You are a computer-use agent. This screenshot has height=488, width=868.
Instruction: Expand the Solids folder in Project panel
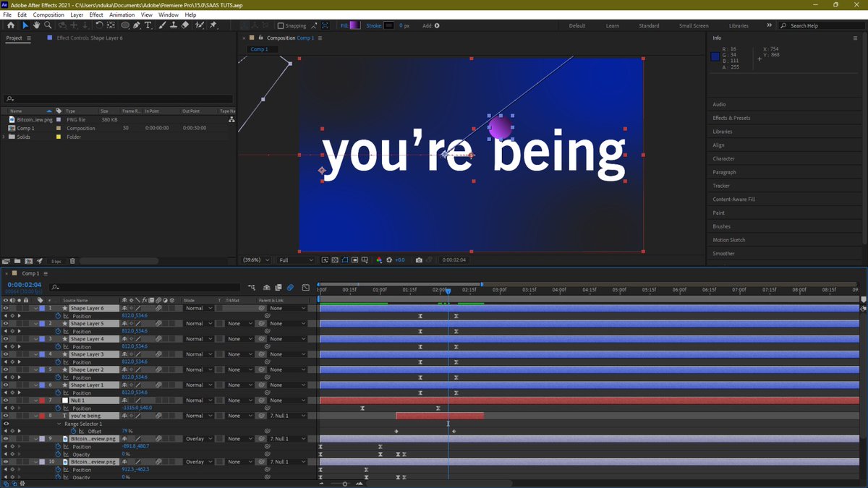click(4, 137)
